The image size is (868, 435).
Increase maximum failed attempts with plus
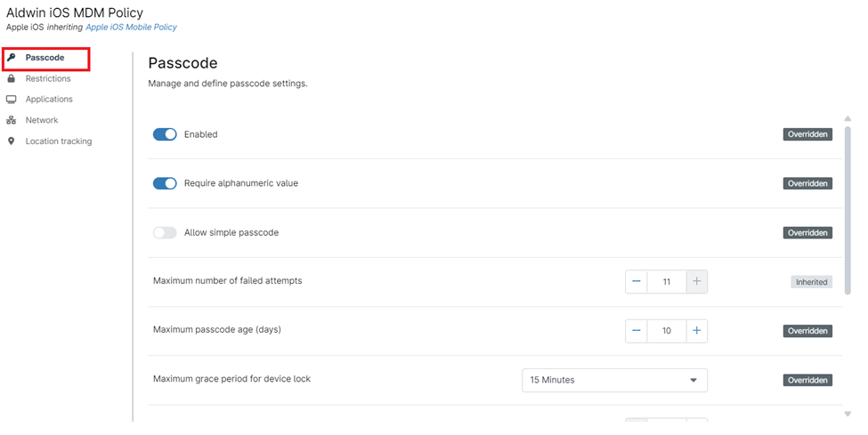coord(696,282)
